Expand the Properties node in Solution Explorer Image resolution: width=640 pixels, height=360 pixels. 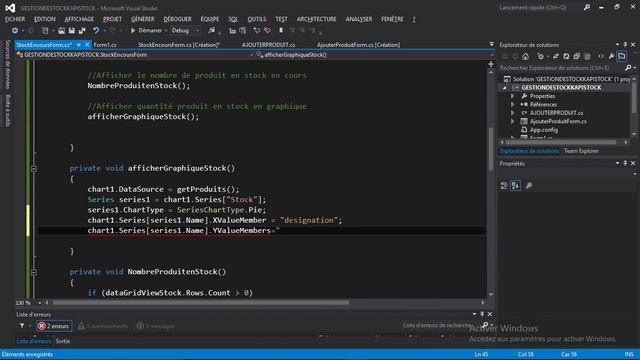[x=513, y=96]
